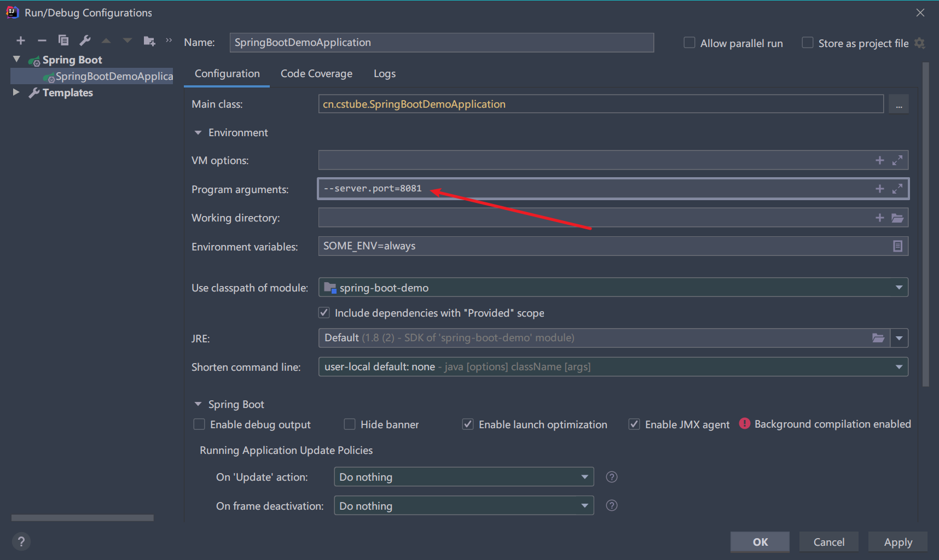Expand the Templates tree node
939x560 pixels.
[x=16, y=92]
